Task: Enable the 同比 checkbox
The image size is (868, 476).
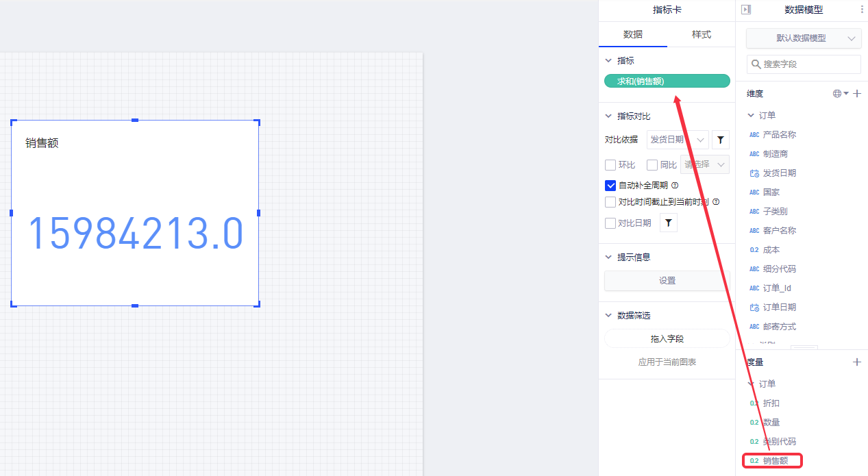Action: pos(652,165)
